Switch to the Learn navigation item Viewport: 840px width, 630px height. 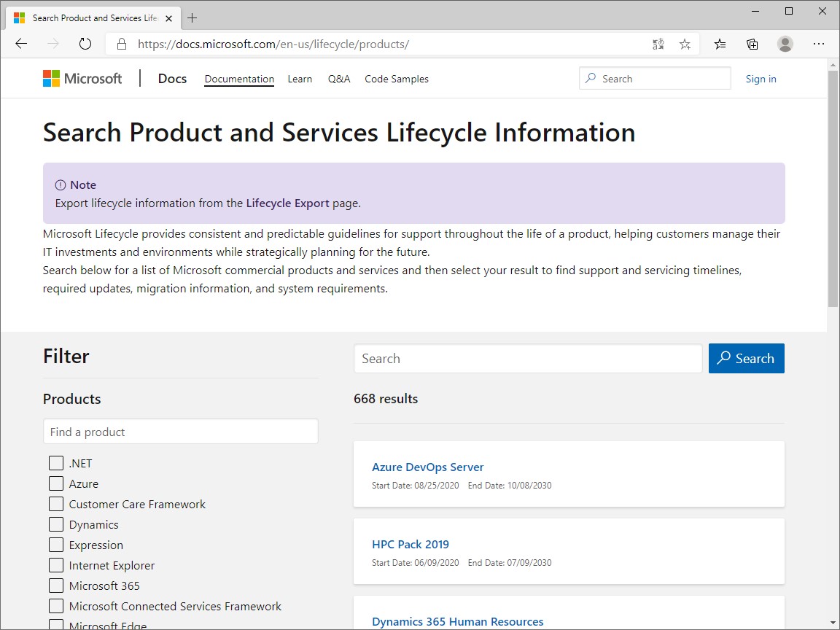[x=300, y=79]
